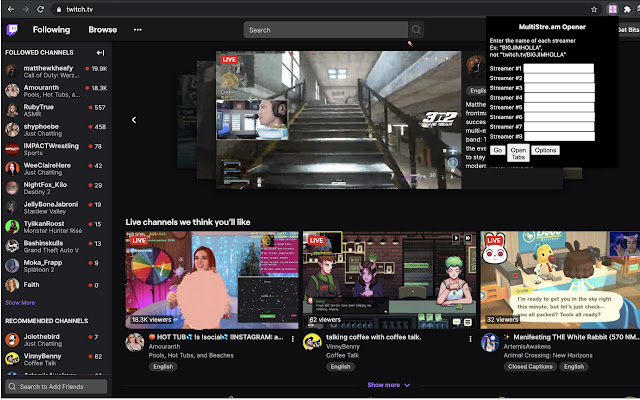Open the Twitch home logo
640x400 pixels.
click(12, 30)
